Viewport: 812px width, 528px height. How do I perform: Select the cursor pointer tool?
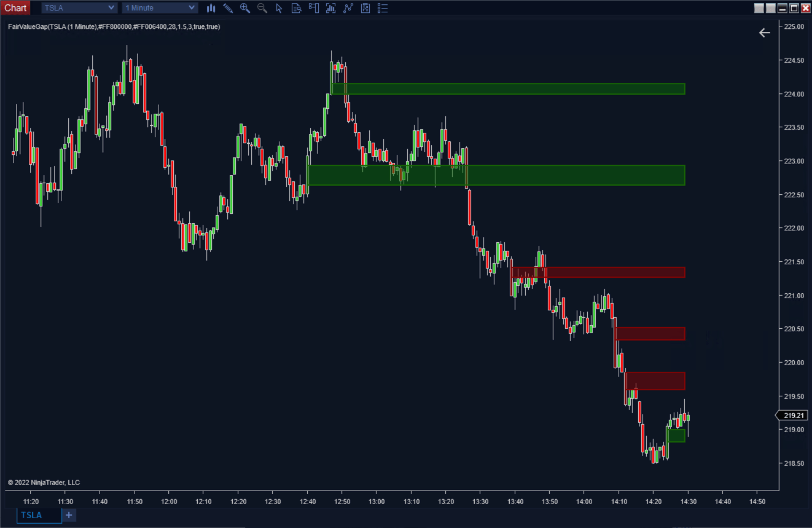[x=279, y=8]
